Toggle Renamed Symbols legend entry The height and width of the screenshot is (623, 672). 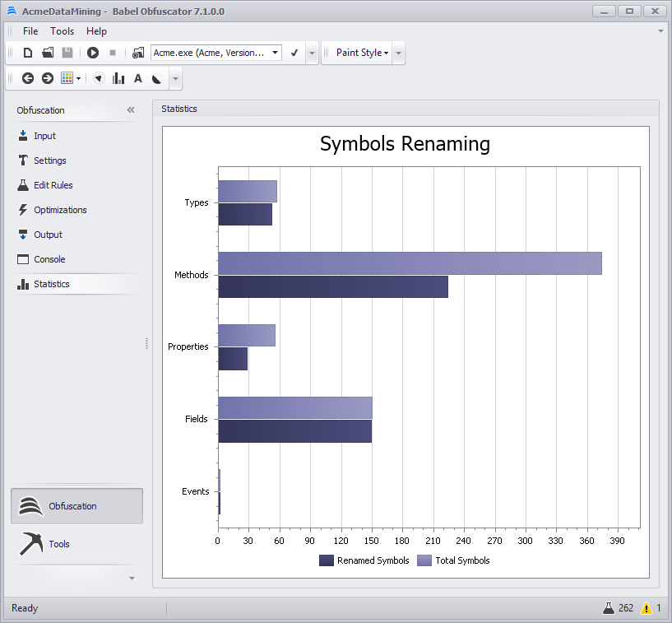coord(364,560)
